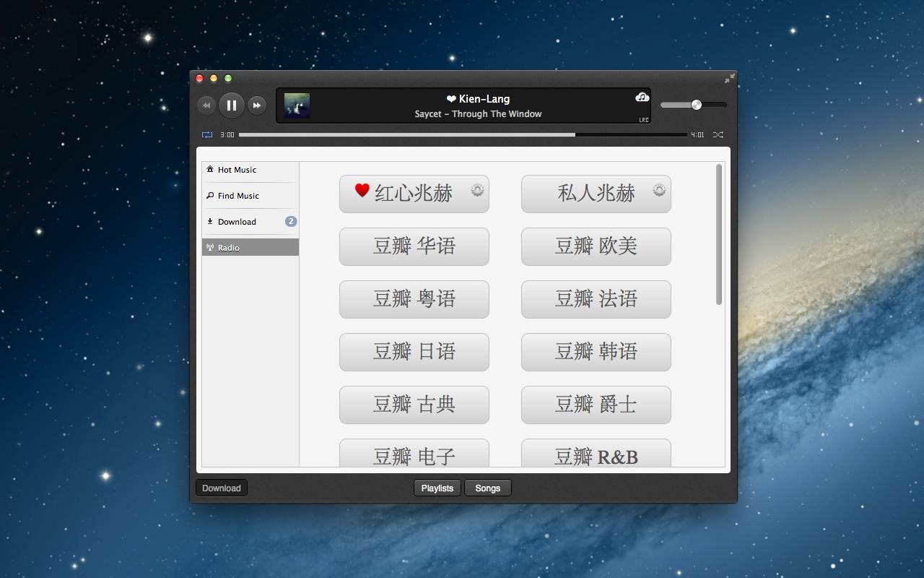The width and height of the screenshot is (924, 578).
Task: Pause the currently playing track
Action: [232, 105]
